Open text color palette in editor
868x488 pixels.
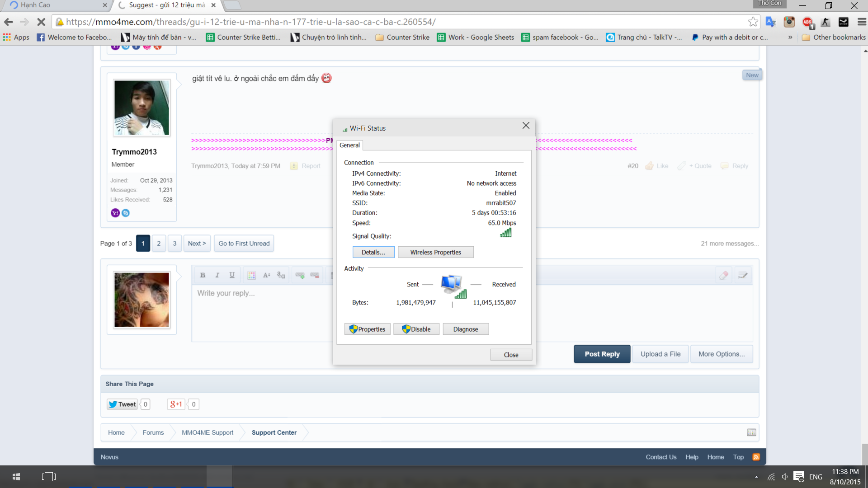click(x=251, y=275)
